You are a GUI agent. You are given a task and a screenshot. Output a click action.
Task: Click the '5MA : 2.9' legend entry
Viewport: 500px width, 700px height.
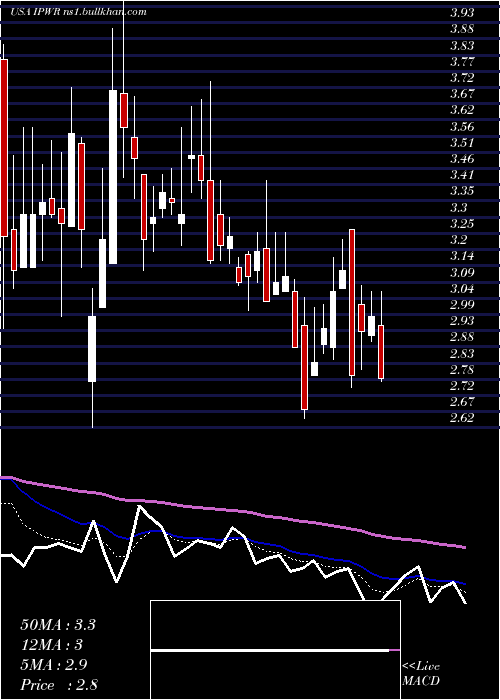click(56, 665)
